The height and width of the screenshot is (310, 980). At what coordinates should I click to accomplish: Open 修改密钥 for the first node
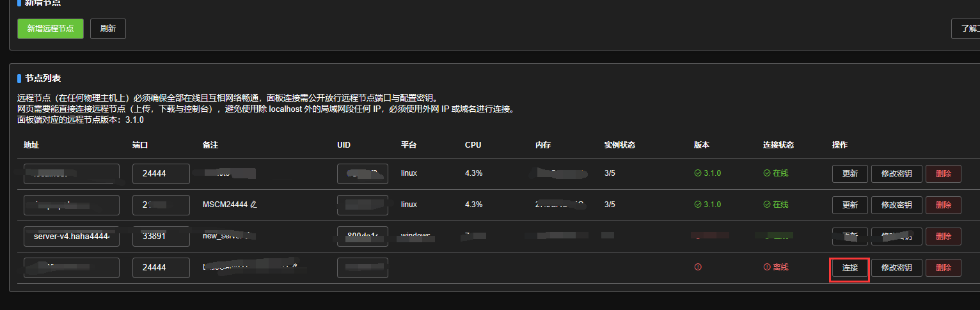[x=896, y=174]
